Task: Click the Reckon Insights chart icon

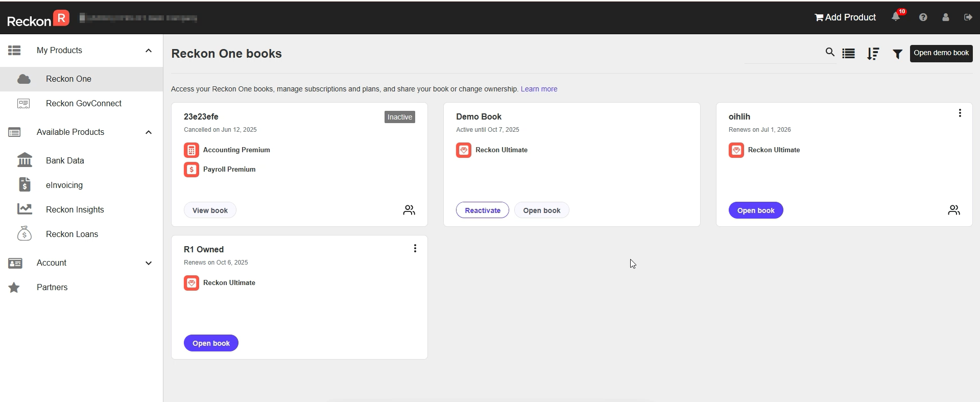Action: 25,209
